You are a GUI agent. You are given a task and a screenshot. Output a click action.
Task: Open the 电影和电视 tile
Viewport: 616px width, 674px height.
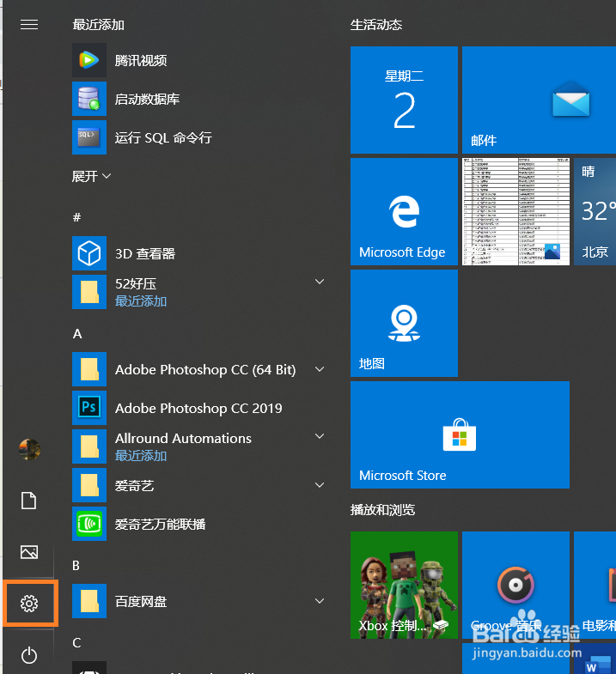tap(595, 585)
